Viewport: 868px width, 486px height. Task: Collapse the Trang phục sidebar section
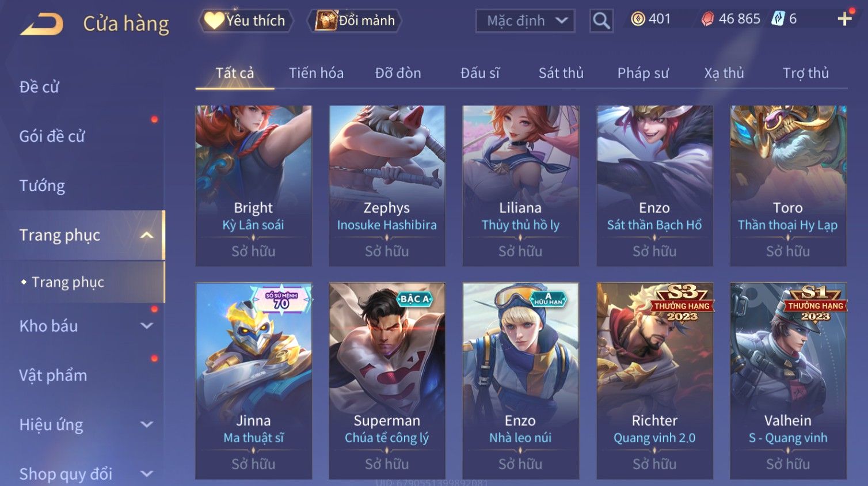coord(147,235)
